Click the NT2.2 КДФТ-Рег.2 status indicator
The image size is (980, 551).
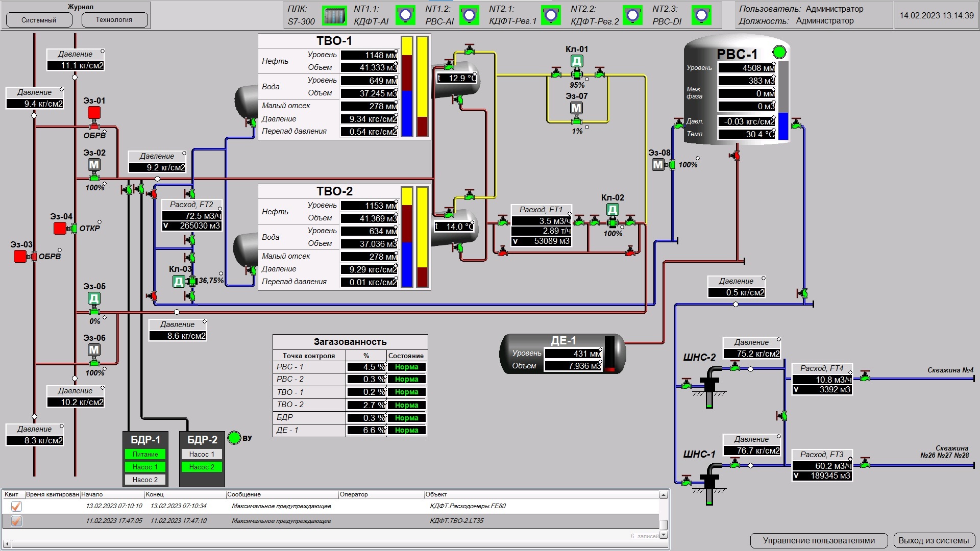pos(632,15)
